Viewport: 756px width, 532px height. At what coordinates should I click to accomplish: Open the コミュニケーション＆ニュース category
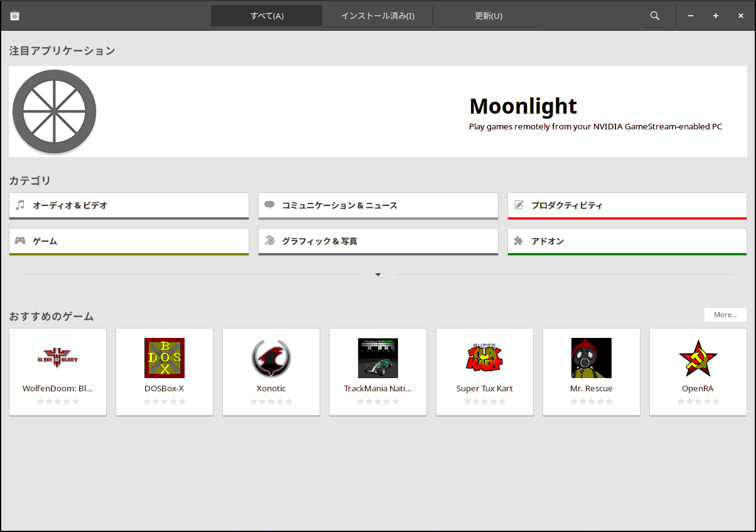coord(378,206)
